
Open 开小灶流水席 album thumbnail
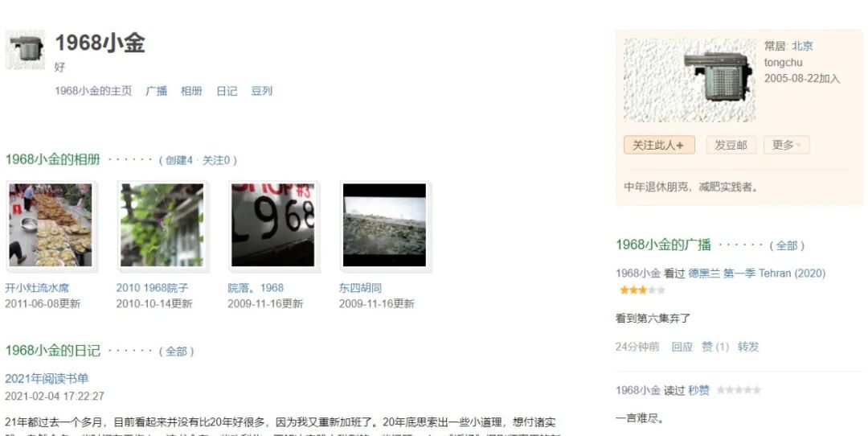pos(51,225)
